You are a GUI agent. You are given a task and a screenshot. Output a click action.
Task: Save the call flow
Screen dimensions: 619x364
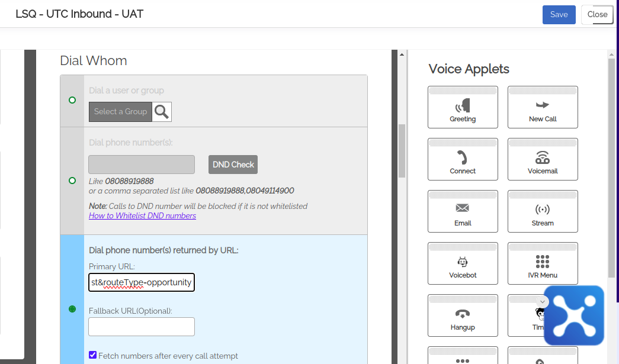pyautogui.click(x=559, y=15)
